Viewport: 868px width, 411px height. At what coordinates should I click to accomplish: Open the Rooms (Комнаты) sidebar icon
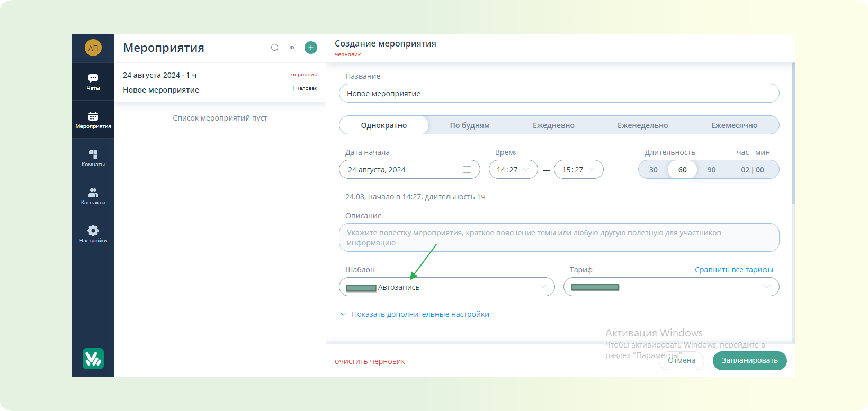93,158
